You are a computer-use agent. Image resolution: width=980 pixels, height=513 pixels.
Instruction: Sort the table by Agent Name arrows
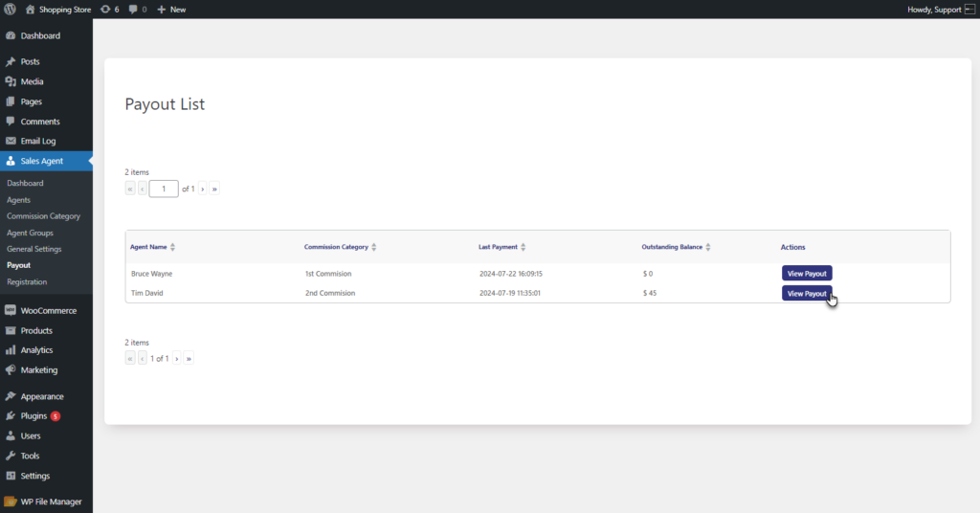coord(172,248)
